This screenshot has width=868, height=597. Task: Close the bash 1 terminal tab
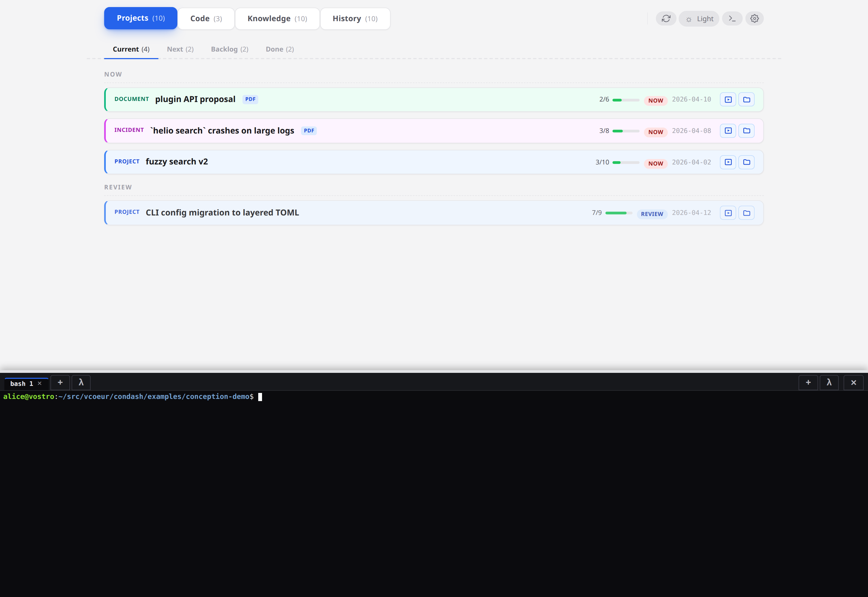tap(40, 383)
